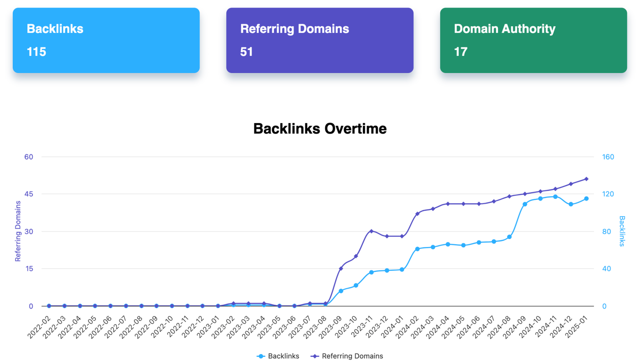Click Backlinks data point for 2025-01
Screen dimensions: 636x364
coord(586,199)
